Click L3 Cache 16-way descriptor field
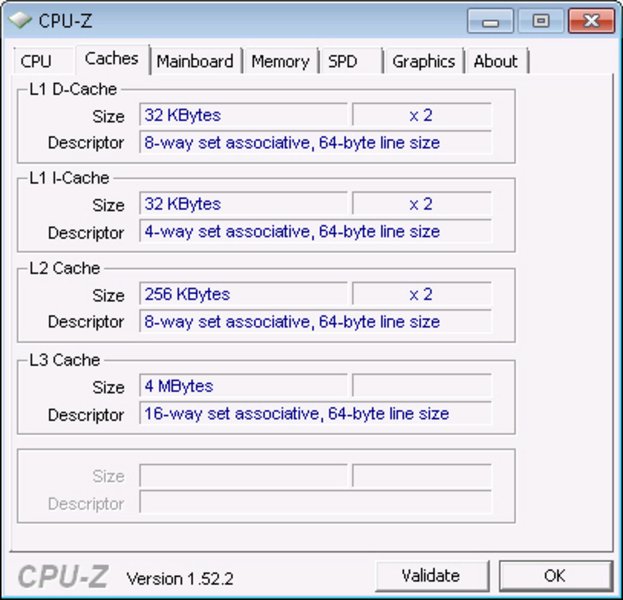 point(315,413)
